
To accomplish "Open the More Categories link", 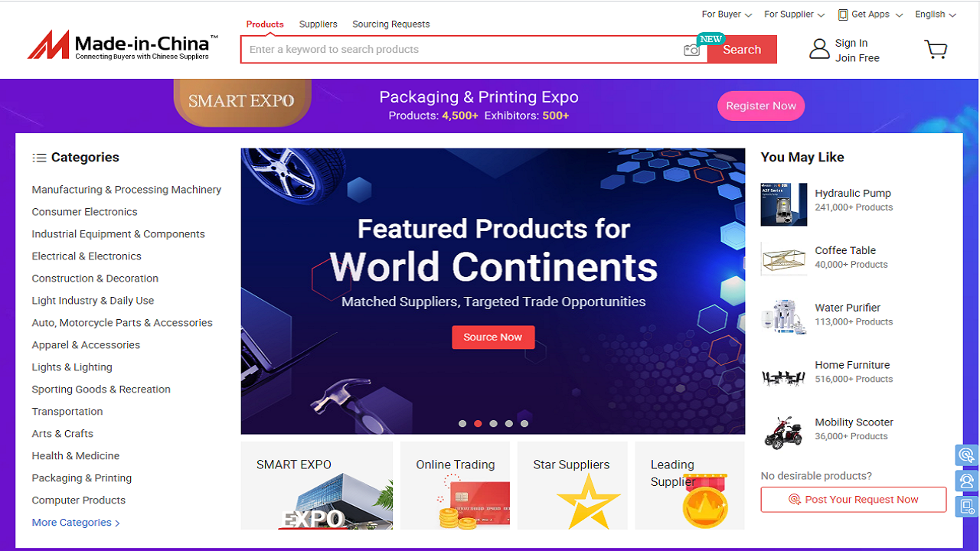I will tap(76, 523).
